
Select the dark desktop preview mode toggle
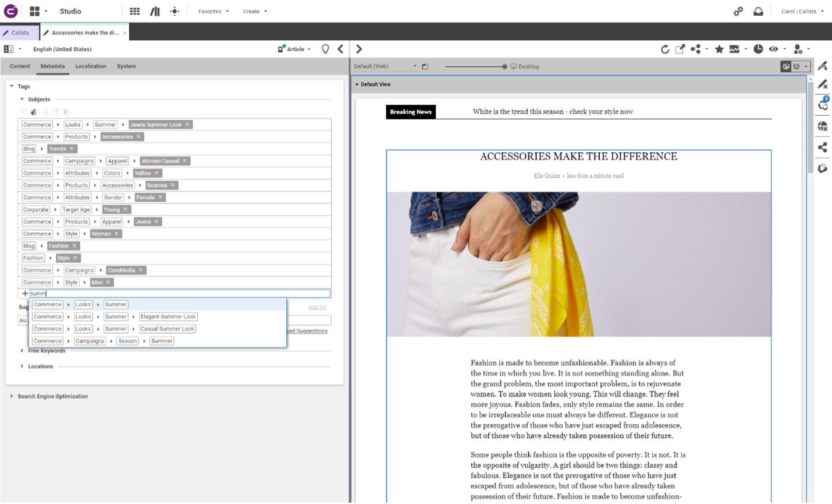[786, 66]
